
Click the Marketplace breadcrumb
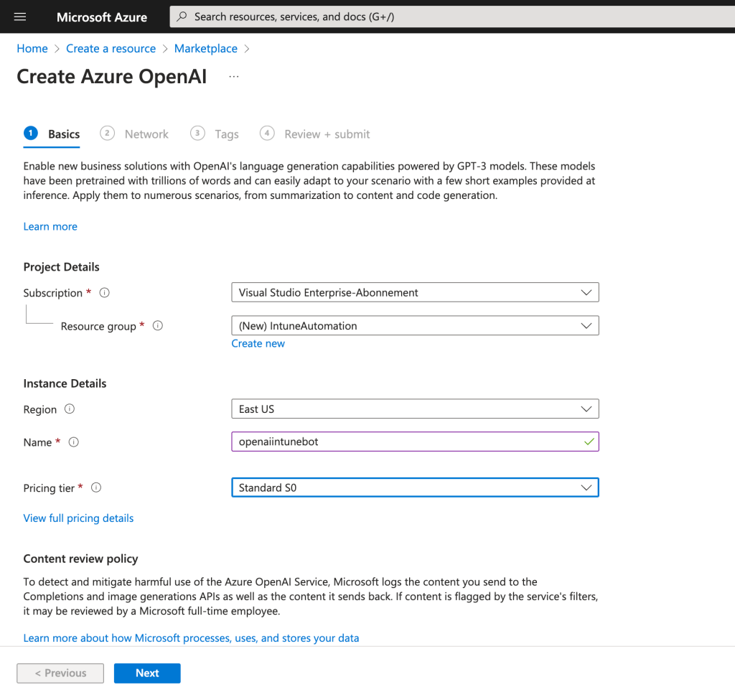pyautogui.click(x=205, y=49)
